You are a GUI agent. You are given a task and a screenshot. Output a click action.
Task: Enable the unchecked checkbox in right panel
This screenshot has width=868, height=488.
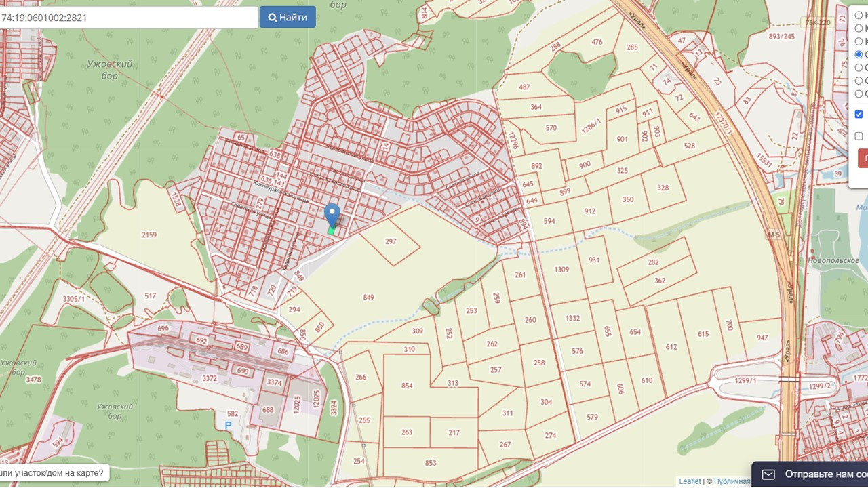859,136
